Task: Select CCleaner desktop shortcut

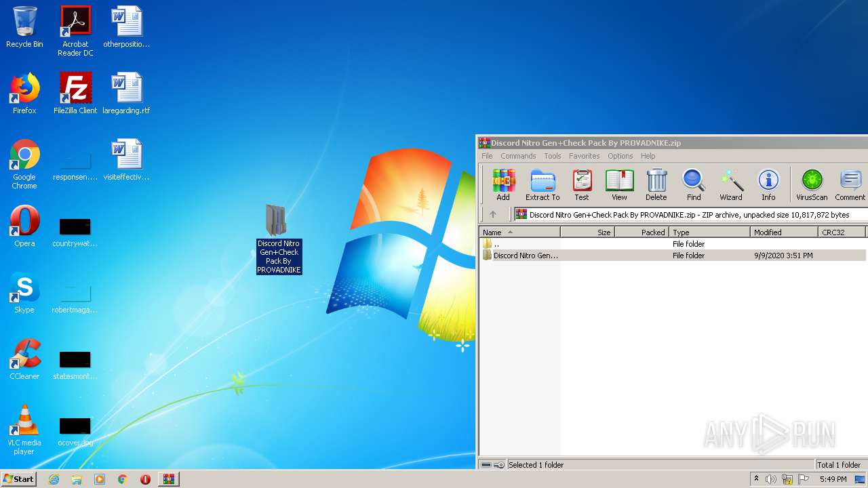Action: coord(24,359)
